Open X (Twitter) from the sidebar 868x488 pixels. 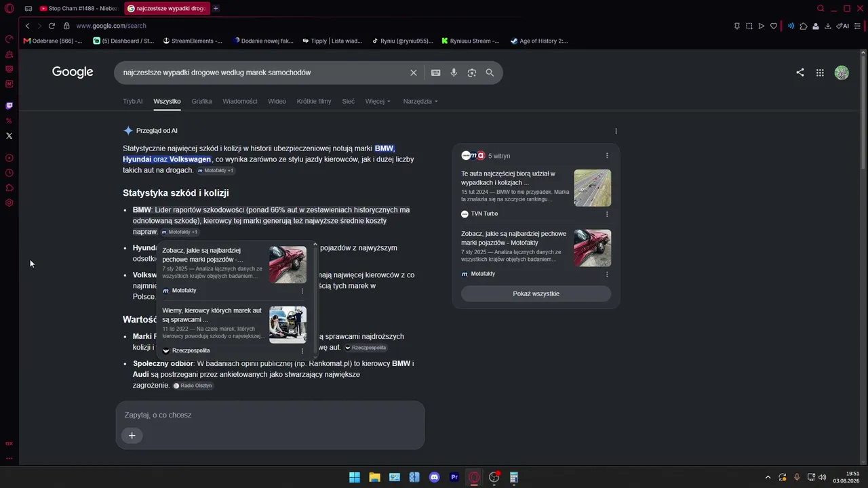(9, 136)
